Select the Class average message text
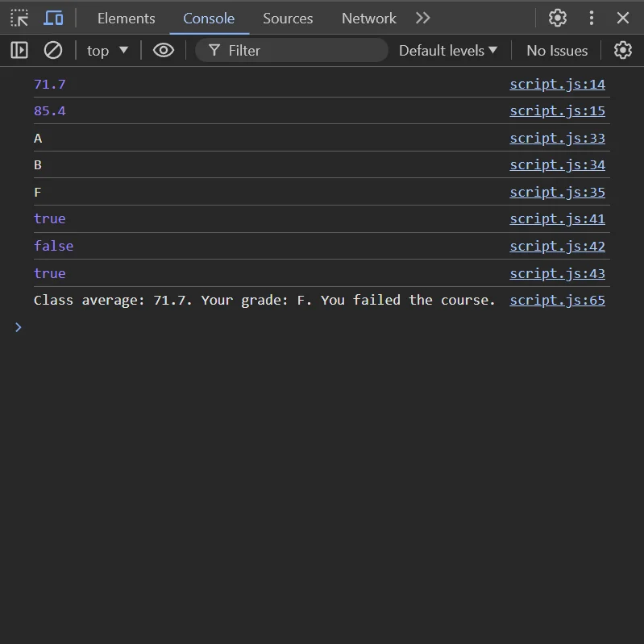Image resolution: width=644 pixels, height=644 pixels. (x=264, y=300)
